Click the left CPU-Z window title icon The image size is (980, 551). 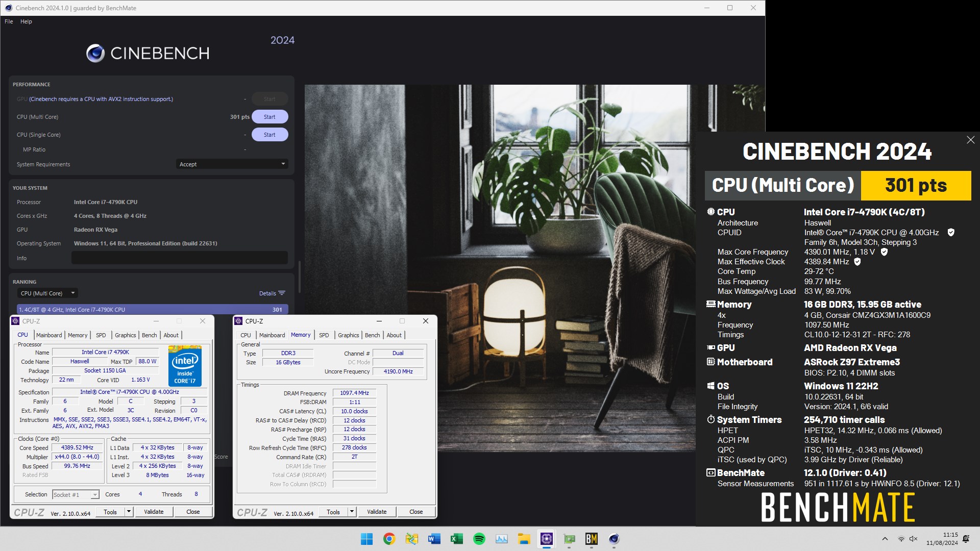15,321
